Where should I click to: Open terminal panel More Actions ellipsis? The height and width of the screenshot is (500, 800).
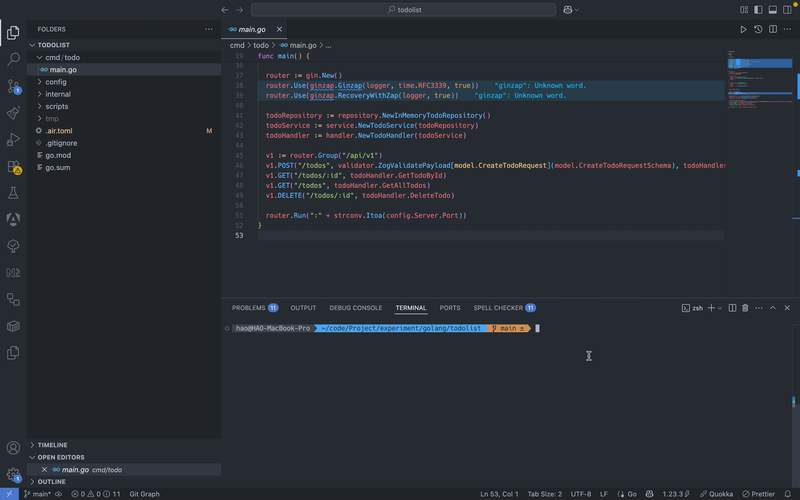pos(759,308)
